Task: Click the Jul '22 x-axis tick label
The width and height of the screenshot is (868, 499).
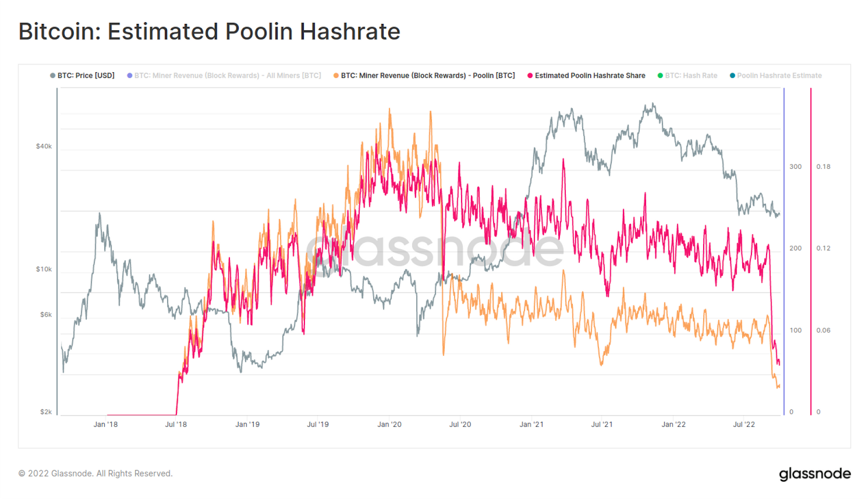Action: (x=744, y=425)
